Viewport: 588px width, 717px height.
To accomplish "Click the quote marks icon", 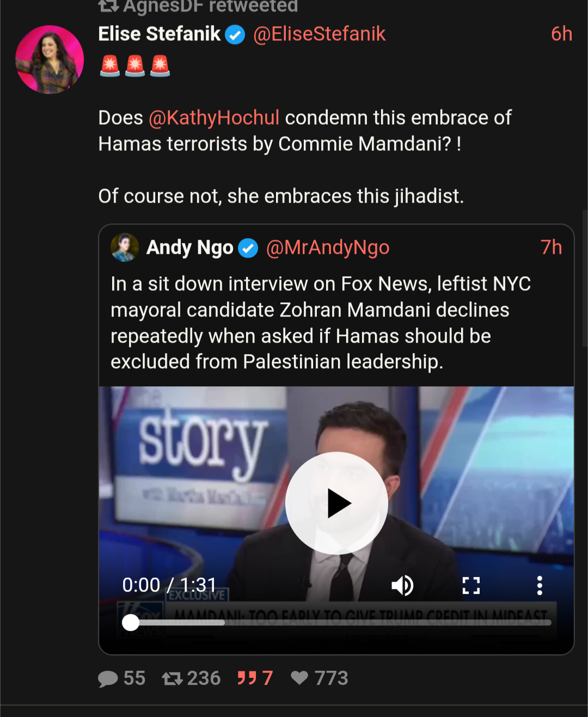I will [247, 678].
